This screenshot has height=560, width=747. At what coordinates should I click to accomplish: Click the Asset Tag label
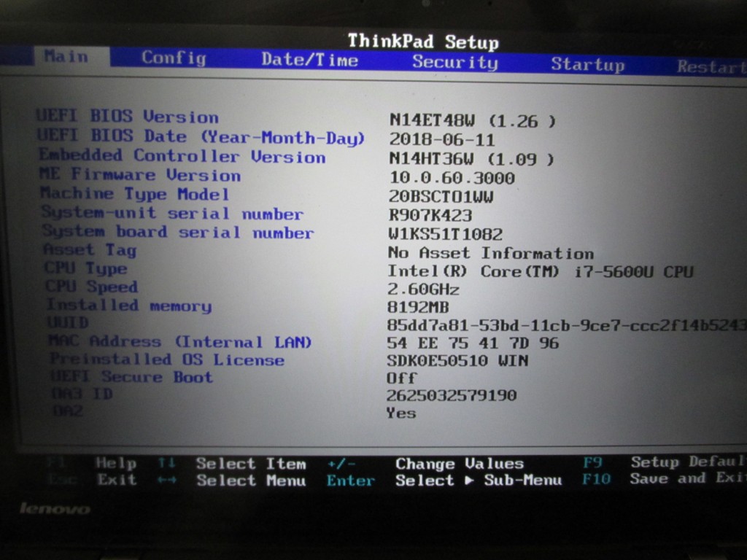point(90,249)
